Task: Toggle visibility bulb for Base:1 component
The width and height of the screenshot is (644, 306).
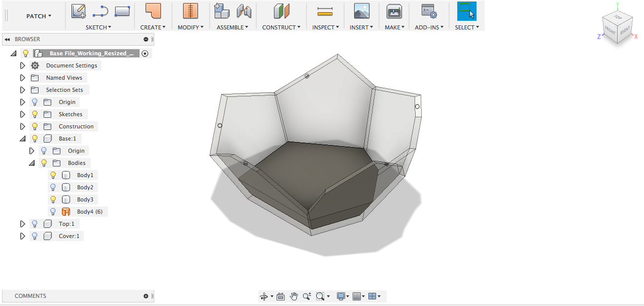Action: point(35,139)
